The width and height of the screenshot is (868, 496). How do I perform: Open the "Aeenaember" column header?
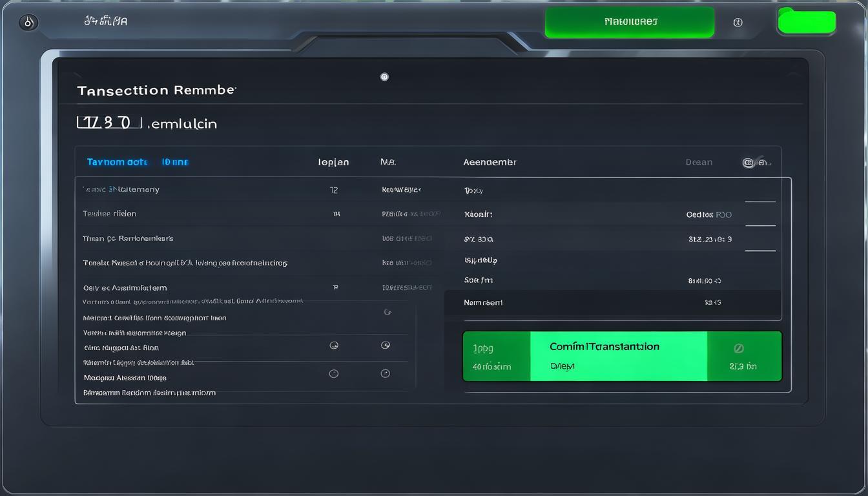(x=490, y=162)
